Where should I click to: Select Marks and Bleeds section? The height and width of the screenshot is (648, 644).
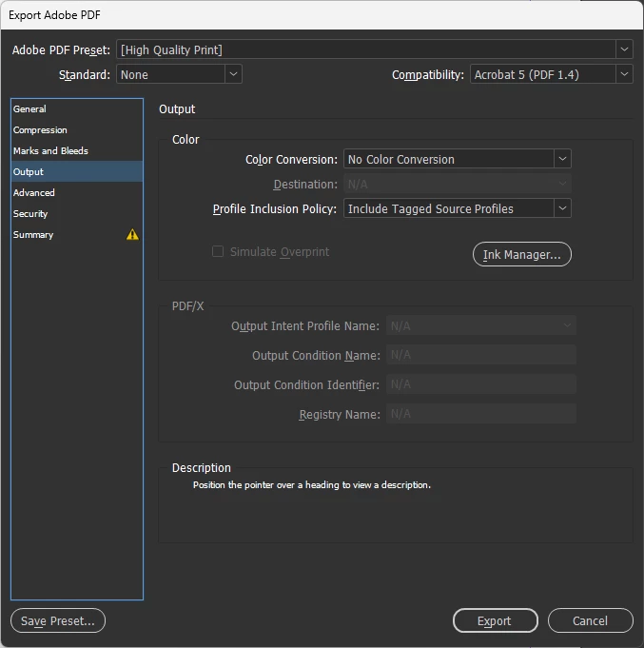point(77,151)
